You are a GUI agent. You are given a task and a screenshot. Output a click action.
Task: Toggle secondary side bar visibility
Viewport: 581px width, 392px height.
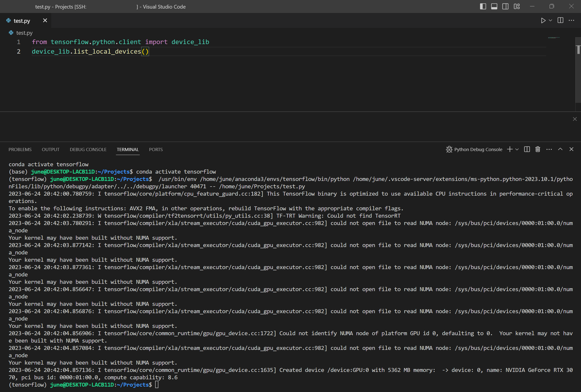[505, 7]
